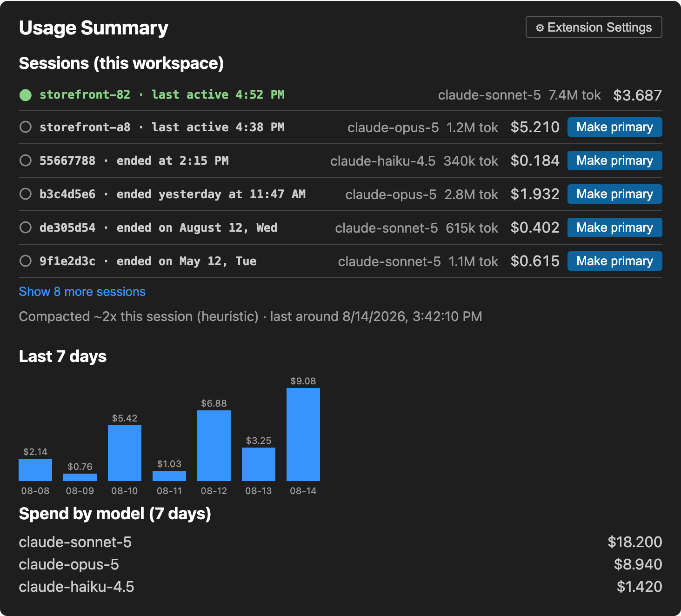Click the $1.932 session cost
Screen dimensions: 681x616
click(535, 194)
